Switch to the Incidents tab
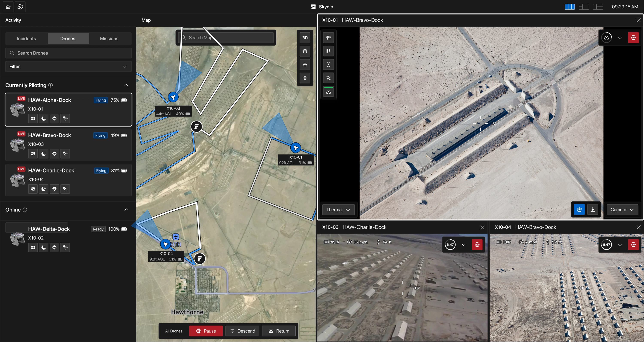This screenshot has width=644, height=342. pos(26,38)
